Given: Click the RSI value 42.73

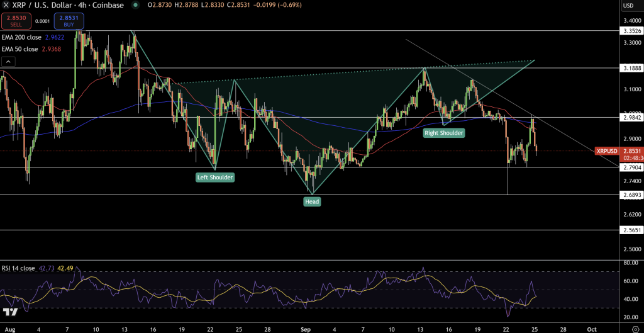Looking at the screenshot, I should 47,268.
